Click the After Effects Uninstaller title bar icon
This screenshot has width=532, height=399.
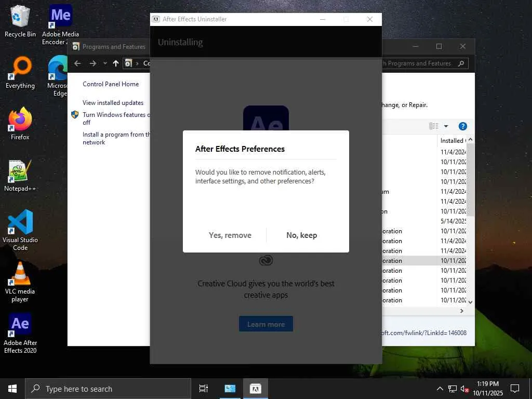[156, 19]
